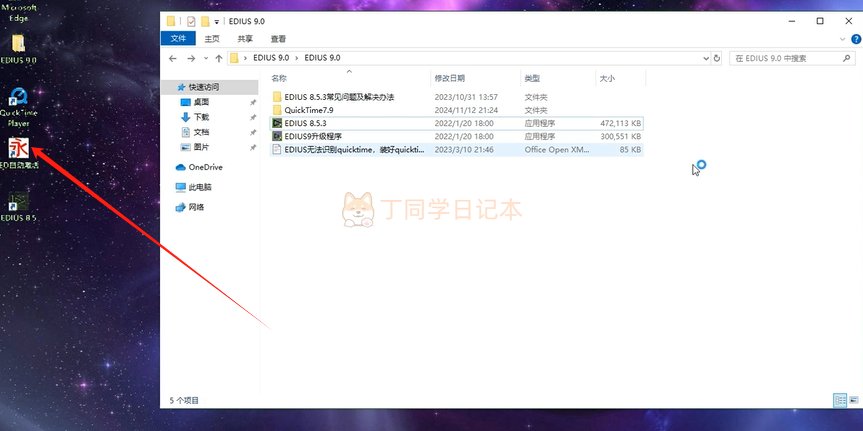Image resolution: width=863 pixels, height=431 pixels.
Task: Click the Properties checkmark icon in title bar
Action: (191, 21)
